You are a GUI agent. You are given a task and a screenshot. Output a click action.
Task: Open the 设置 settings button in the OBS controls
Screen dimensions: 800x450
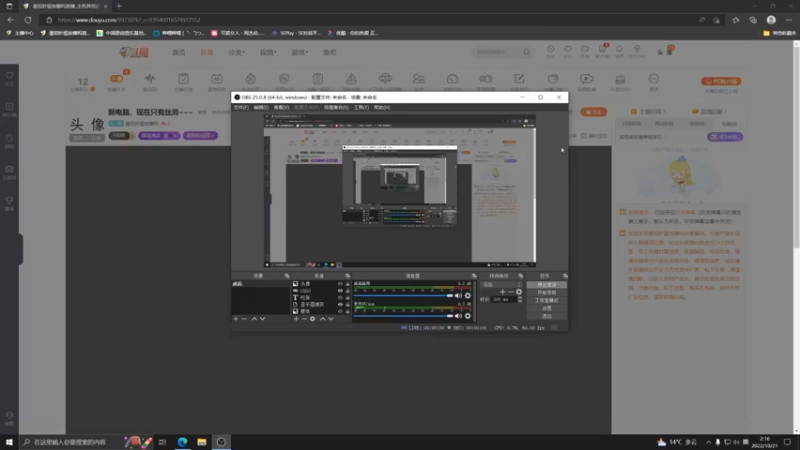point(546,308)
